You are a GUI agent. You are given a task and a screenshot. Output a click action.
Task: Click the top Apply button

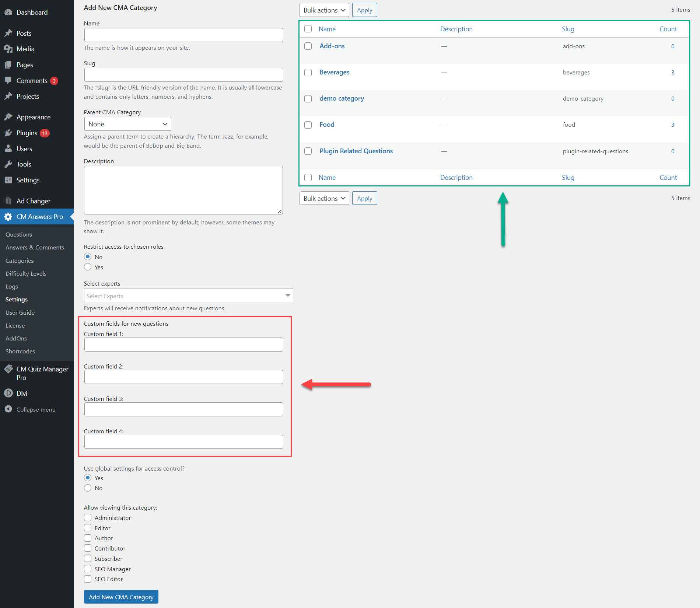point(364,10)
